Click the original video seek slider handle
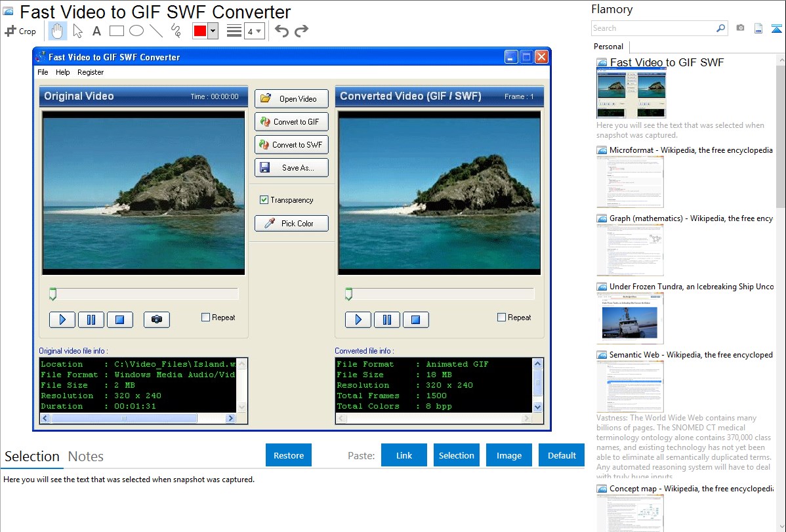The height and width of the screenshot is (532, 786). tap(52, 295)
